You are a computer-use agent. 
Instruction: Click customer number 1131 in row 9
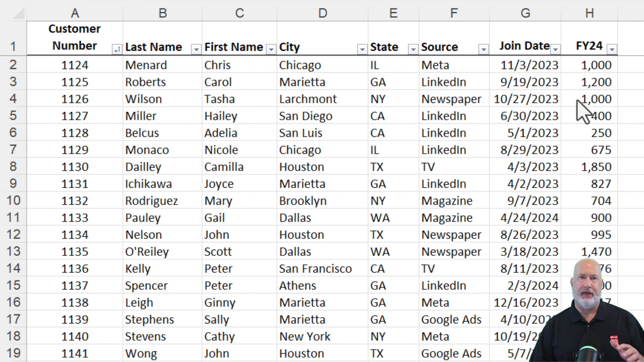(74, 183)
